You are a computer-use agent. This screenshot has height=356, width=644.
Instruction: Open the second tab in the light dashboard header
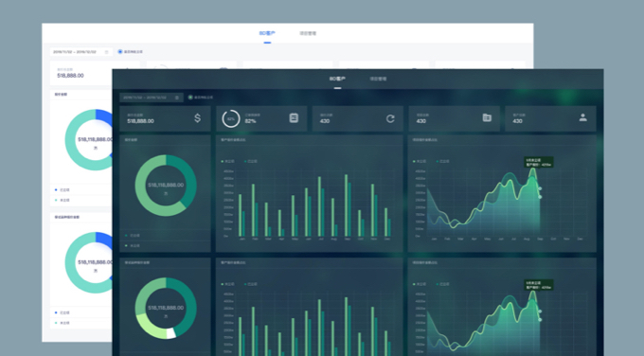point(308,33)
